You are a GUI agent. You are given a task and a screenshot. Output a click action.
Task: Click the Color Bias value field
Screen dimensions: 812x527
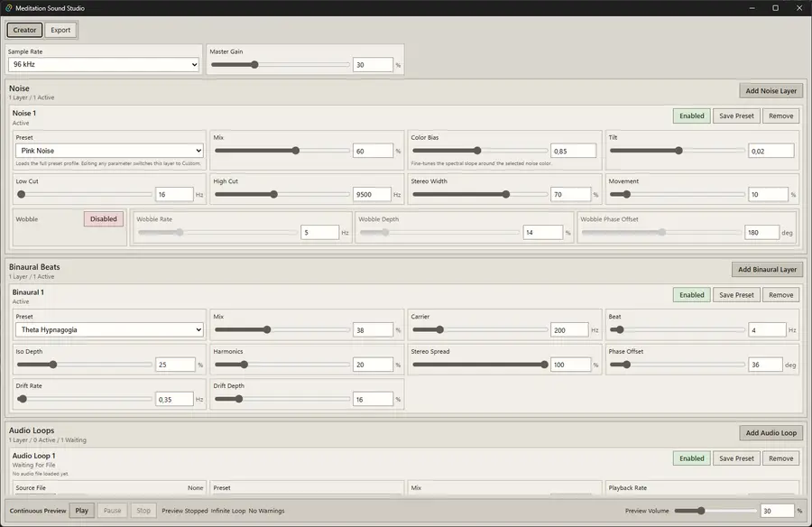pos(573,151)
